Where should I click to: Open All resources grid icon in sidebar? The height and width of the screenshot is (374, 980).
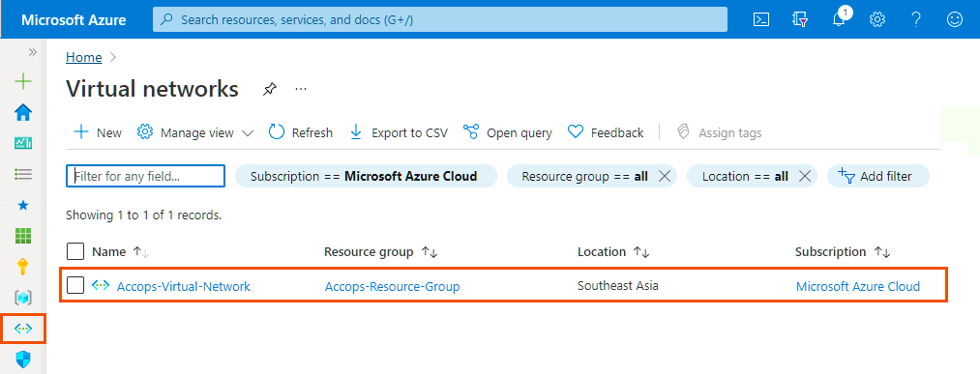[x=23, y=236]
